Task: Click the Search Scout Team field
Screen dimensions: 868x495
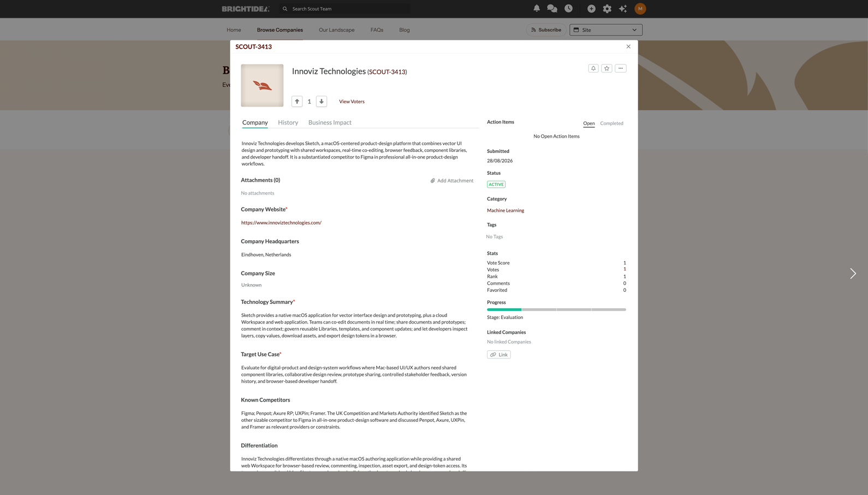Action: (346, 9)
